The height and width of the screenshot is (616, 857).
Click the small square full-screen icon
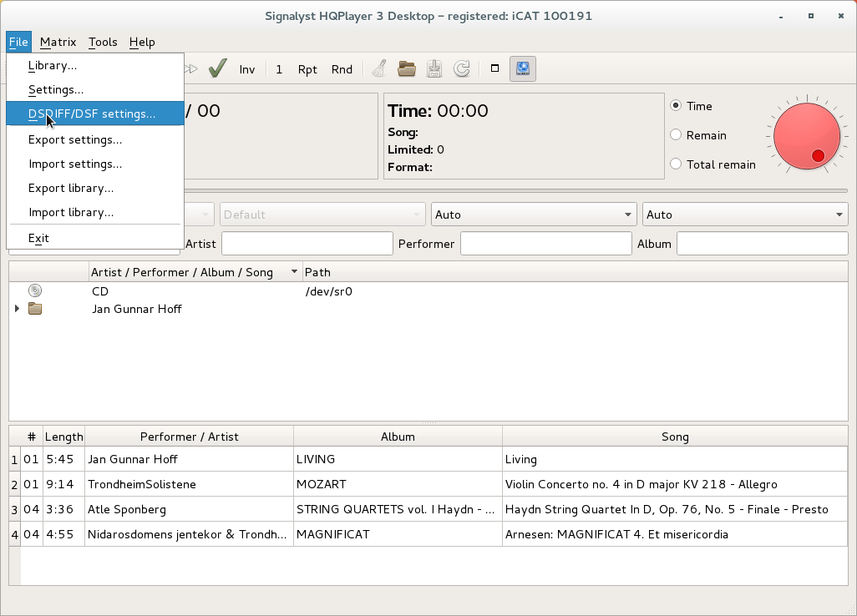click(x=494, y=68)
